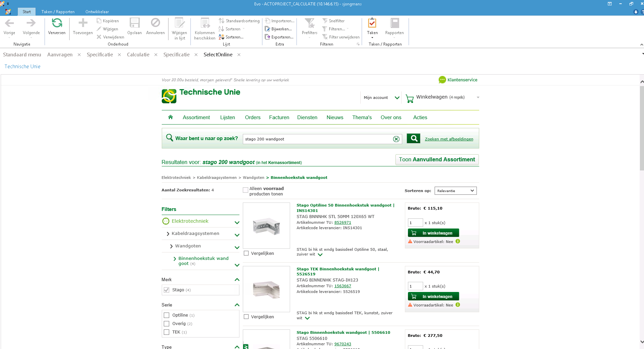Open the Assortiment menu
644x349 pixels.
[x=196, y=117]
